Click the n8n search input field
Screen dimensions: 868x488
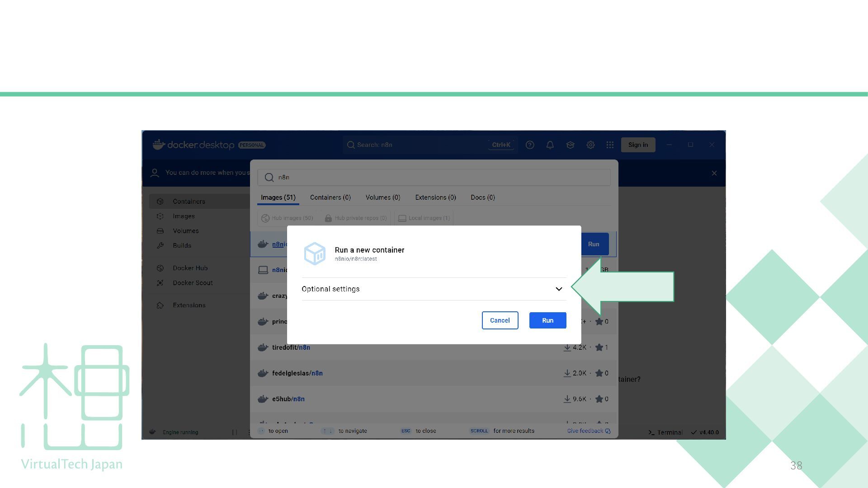(x=434, y=178)
